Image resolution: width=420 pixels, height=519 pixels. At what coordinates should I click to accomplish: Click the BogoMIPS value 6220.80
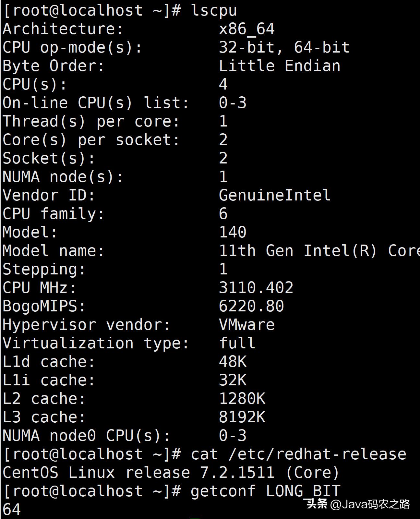click(251, 306)
